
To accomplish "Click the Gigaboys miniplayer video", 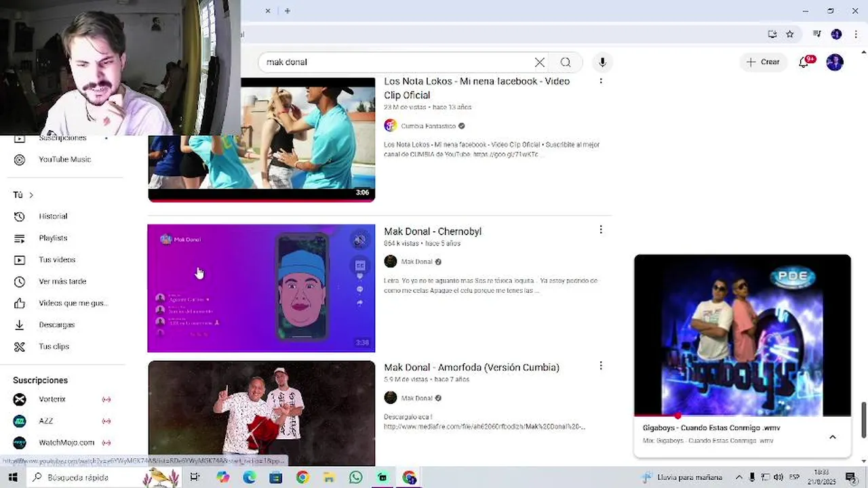I will coord(742,335).
